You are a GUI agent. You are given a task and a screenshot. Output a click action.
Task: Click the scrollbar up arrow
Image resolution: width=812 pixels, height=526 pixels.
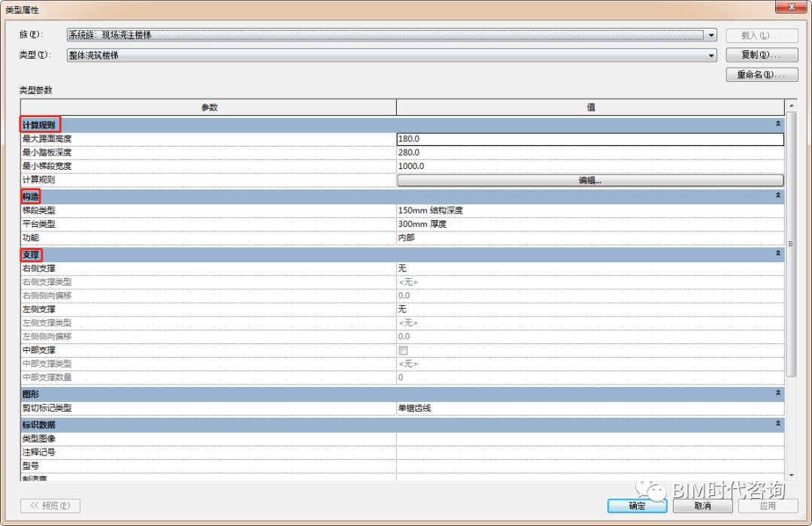(791, 106)
